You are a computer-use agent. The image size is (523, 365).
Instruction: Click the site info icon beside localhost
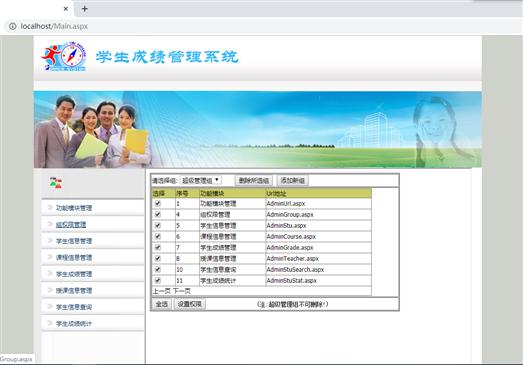point(13,26)
